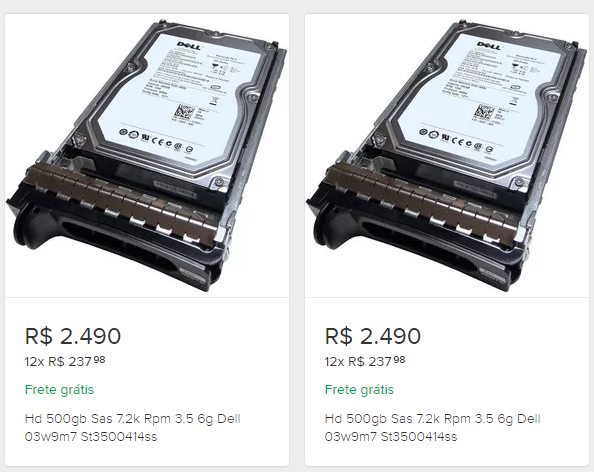The height and width of the screenshot is (472, 594).
Task: Click the R$ 2.490 price in right card
Action: [373, 336]
